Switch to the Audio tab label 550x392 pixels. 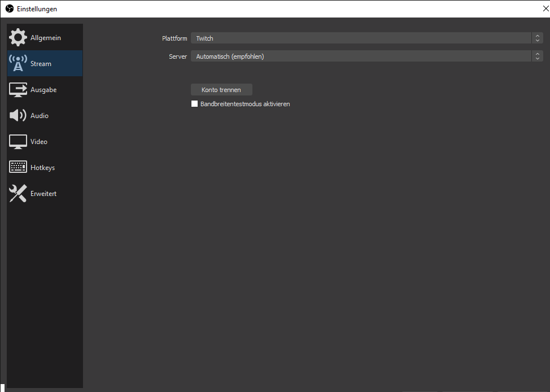pyautogui.click(x=40, y=116)
